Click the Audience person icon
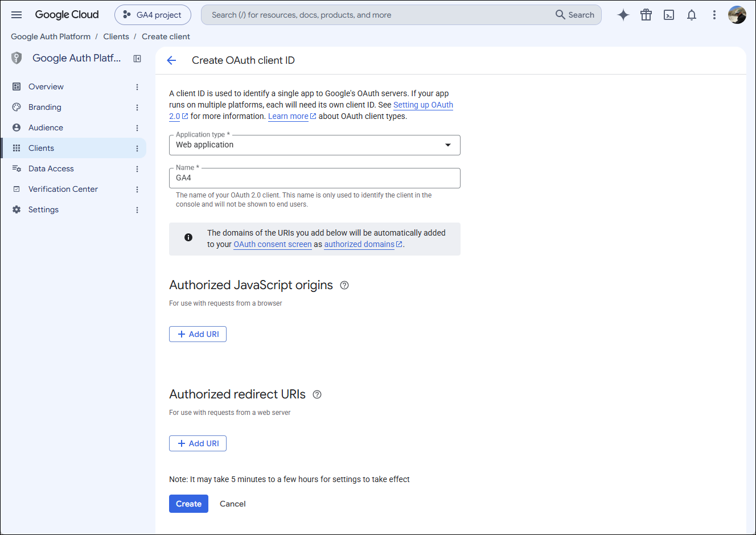 pos(17,127)
